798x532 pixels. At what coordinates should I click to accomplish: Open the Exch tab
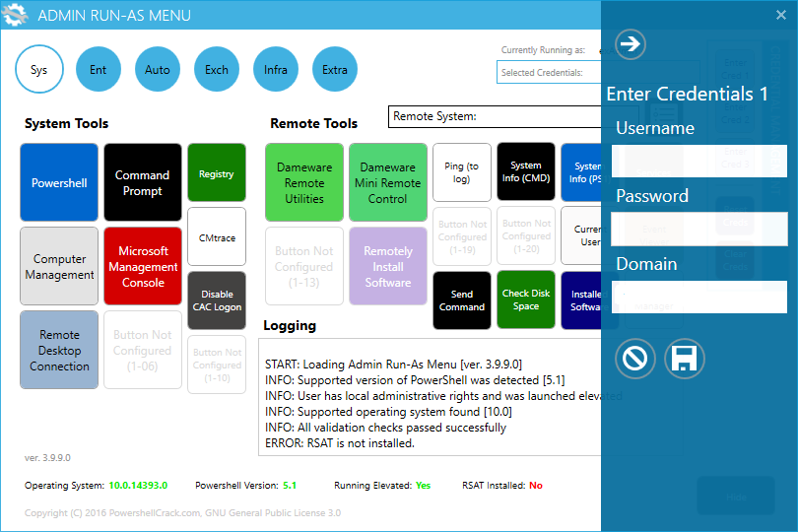coord(217,69)
